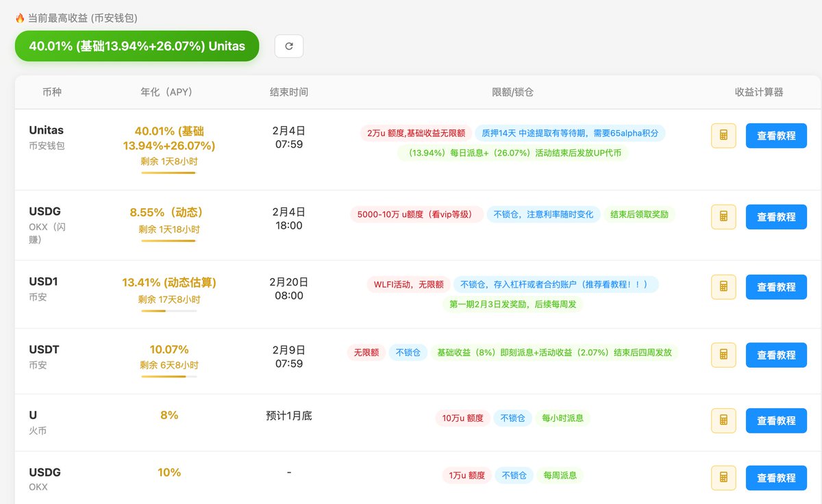Click the 1万u 额度 tag
The height and width of the screenshot is (504, 822).
click(466, 475)
